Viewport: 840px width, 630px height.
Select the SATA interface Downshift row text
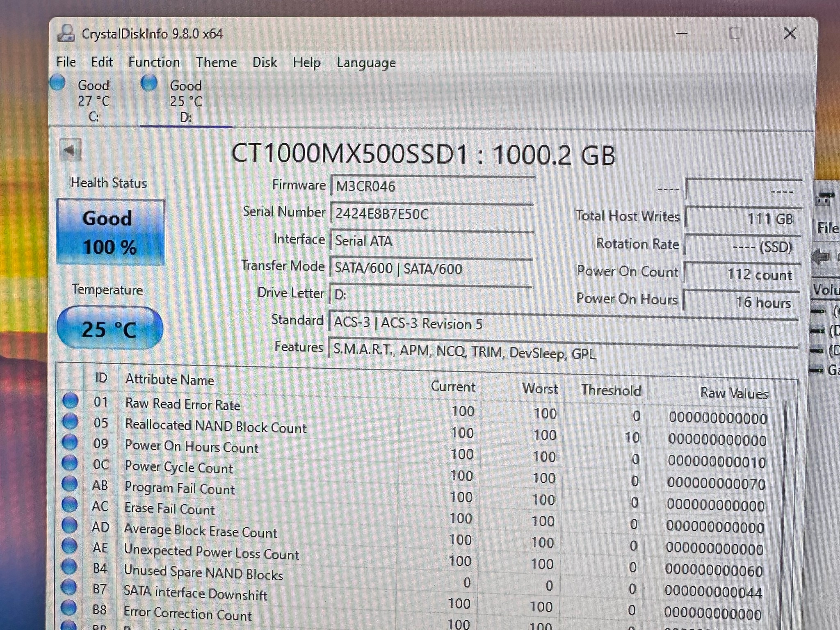click(195, 593)
